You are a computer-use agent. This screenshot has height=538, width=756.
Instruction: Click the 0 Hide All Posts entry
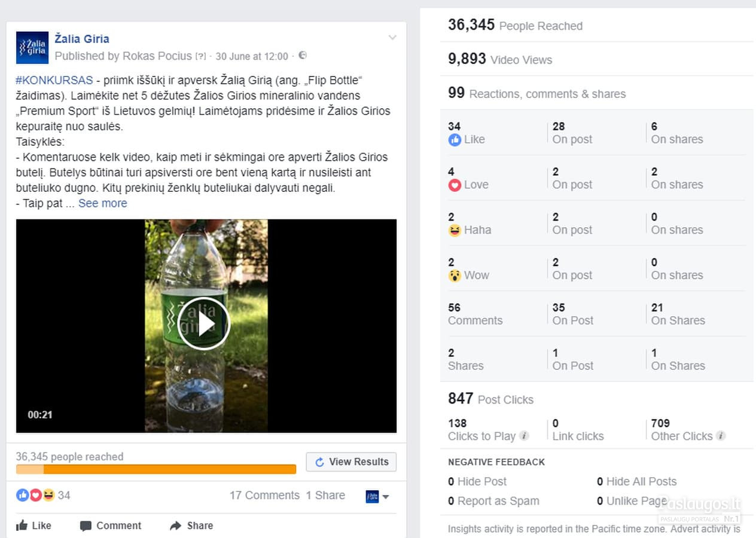pyautogui.click(x=636, y=481)
